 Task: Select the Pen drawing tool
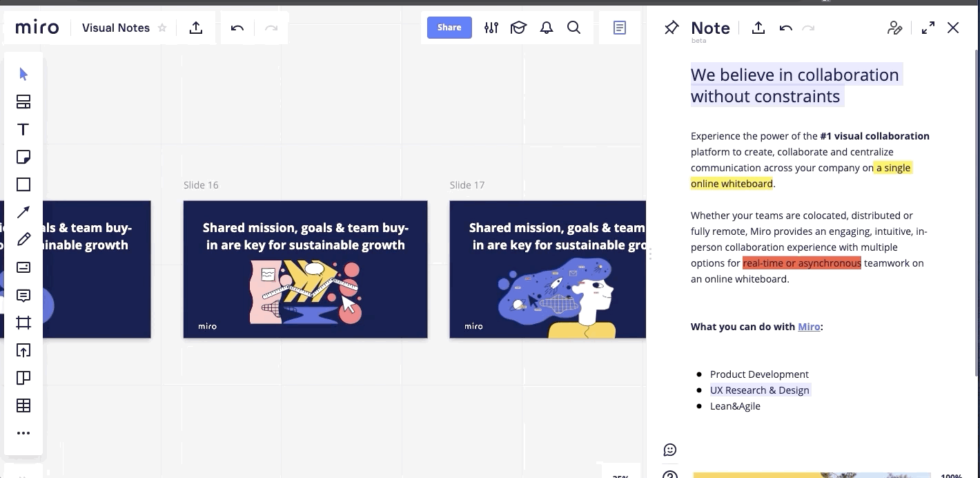pyautogui.click(x=23, y=240)
